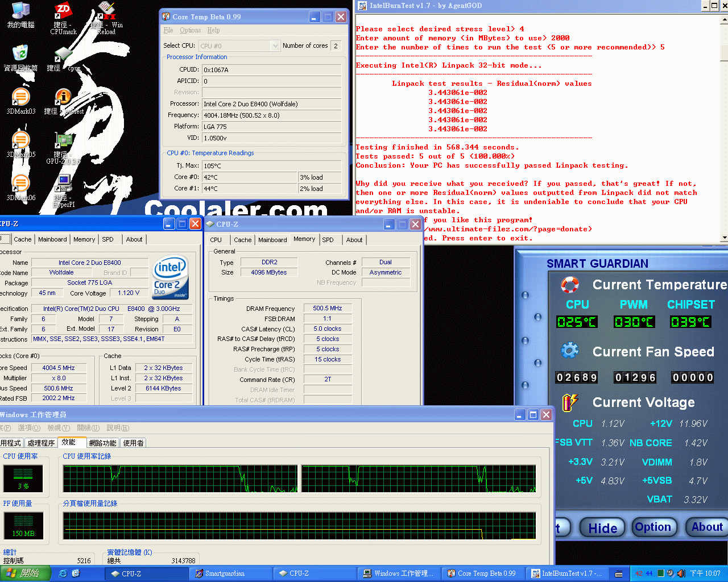This screenshot has height=582, width=728.
Task: Select the 捷徑 - cpuz desktop shortcut
Action: pyautogui.click(x=63, y=58)
